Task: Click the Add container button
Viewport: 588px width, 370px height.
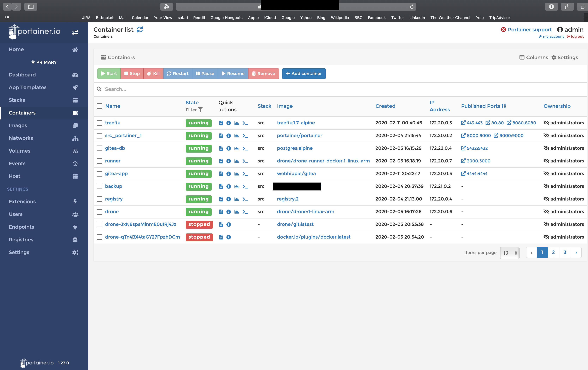Action: [304, 74]
